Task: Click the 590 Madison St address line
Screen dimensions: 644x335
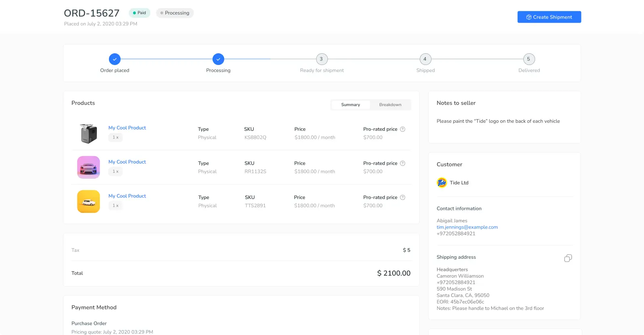Action: pyautogui.click(x=454, y=289)
